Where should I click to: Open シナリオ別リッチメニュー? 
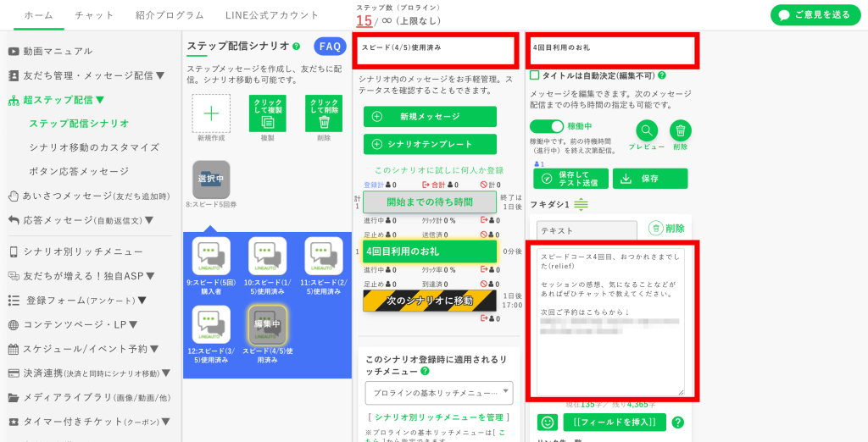(75, 251)
